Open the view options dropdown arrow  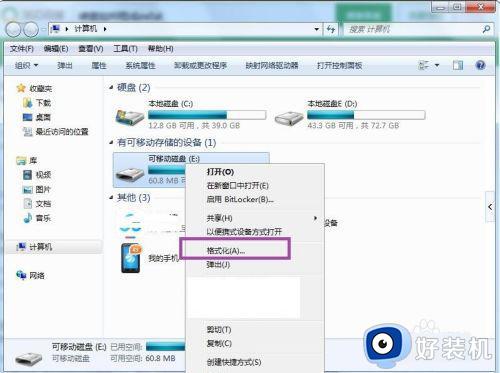437,65
